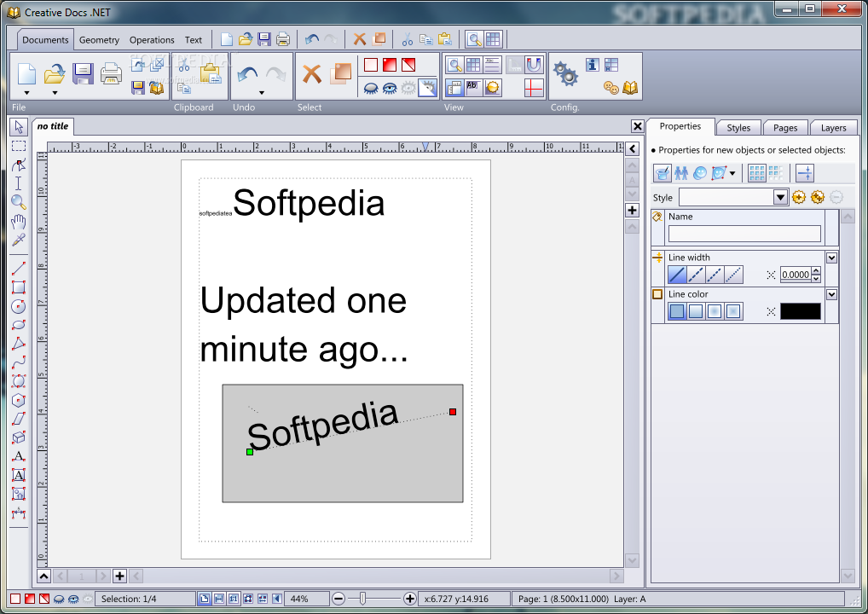The width and height of the screenshot is (868, 614).
Task: Open the Style combo box dropdown
Action: [x=780, y=197]
